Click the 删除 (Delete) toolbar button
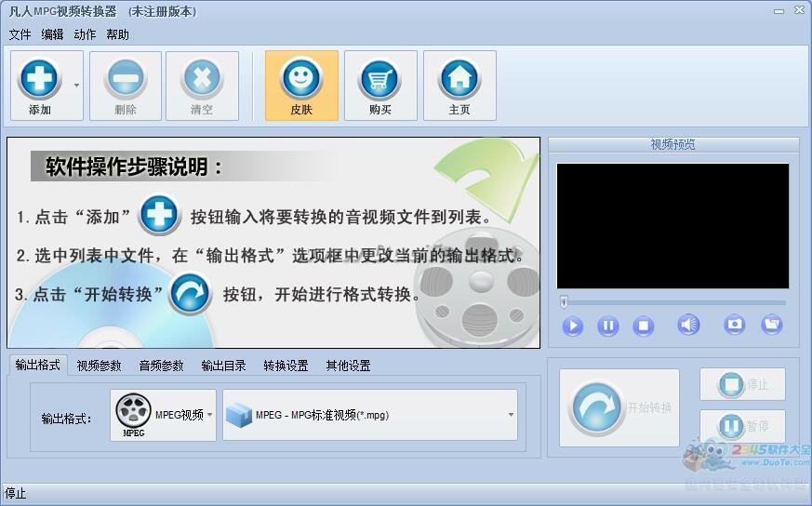The height and width of the screenshot is (506, 812). pyautogui.click(x=126, y=86)
